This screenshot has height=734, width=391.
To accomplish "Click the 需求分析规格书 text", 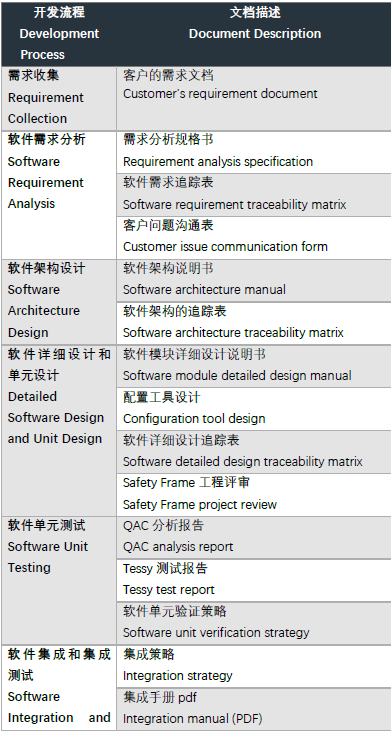I will tap(168, 139).
